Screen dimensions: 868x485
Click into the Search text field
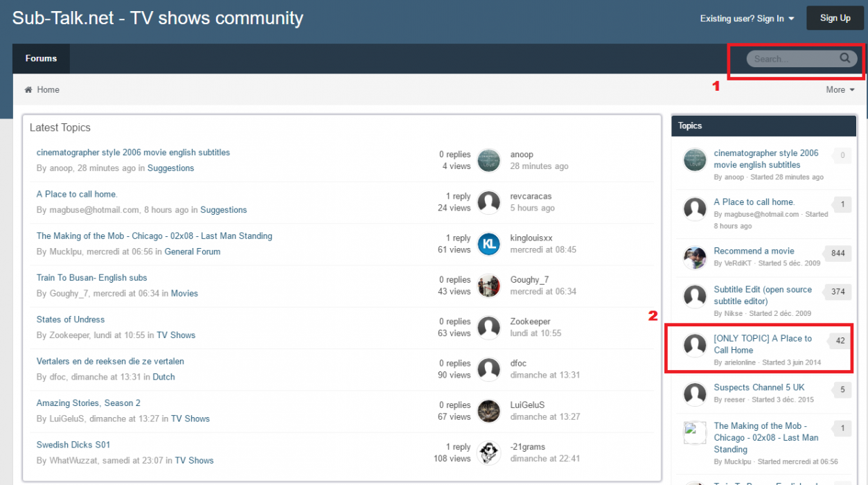click(793, 59)
